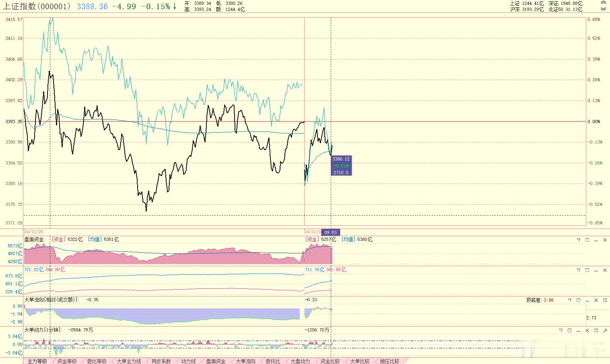Viewport: 610px width, 364px height.
Task: Maximize the 盘面资金 indicator panel
Action: pos(587,240)
